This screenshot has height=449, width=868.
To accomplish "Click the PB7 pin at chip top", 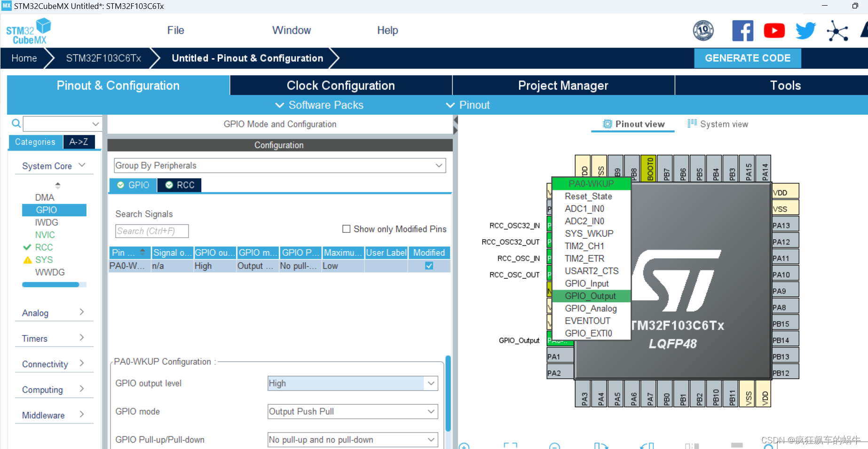I will click(x=665, y=168).
